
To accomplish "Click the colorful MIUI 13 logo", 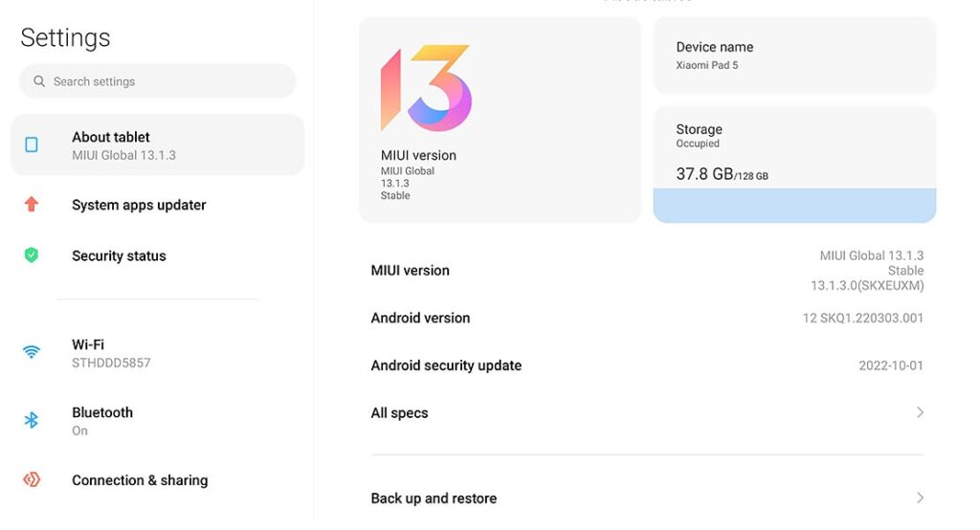I will click(426, 88).
